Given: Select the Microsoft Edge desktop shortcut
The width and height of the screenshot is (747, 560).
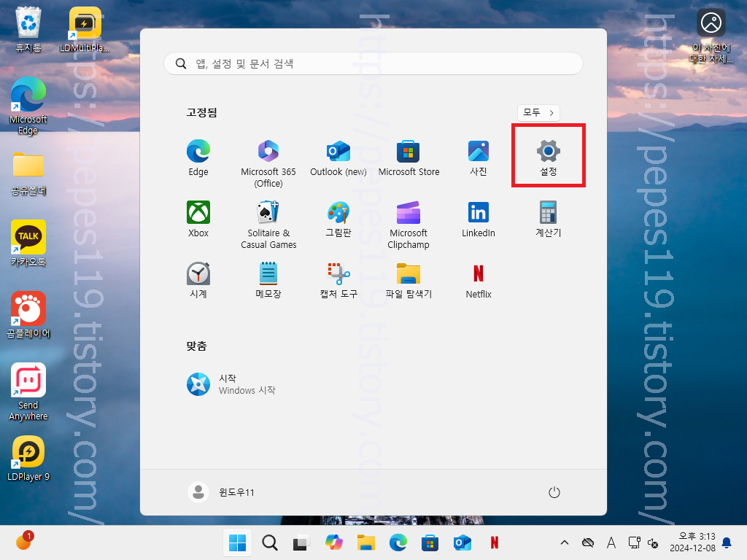Looking at the screenshot, I should pos(28,106).
